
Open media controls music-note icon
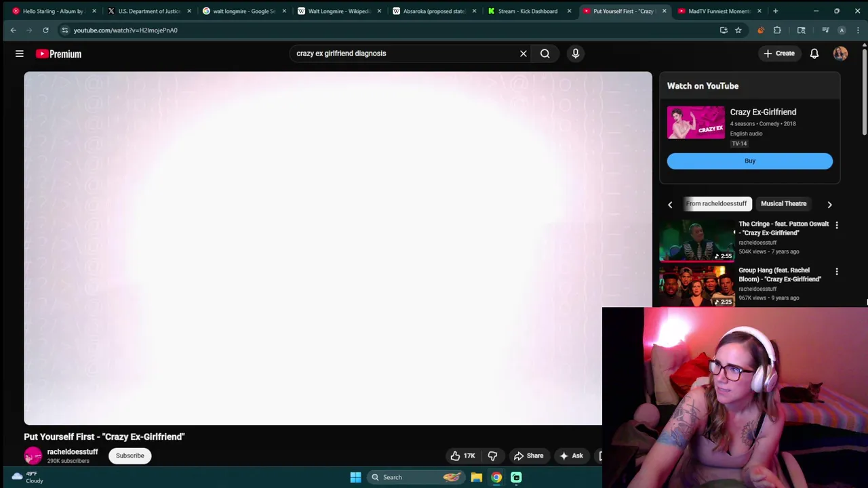[825, 30]
